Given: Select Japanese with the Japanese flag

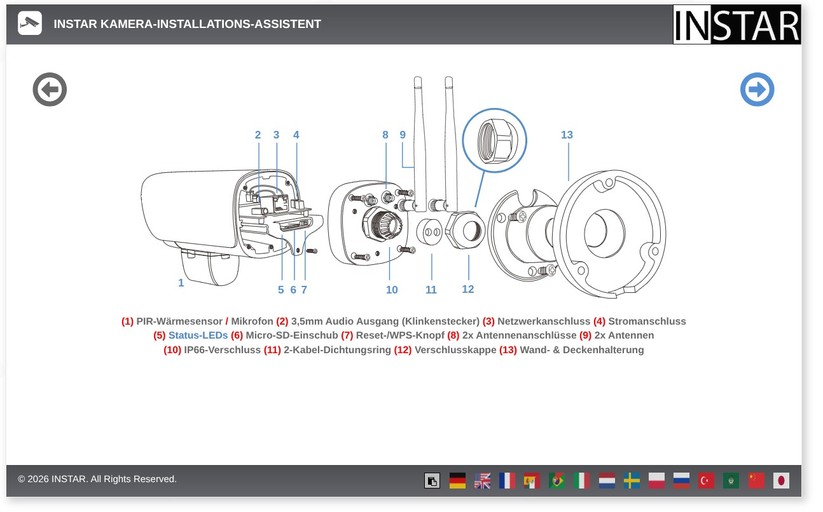Looking at the screenshot, I should [x=781, y=480].
